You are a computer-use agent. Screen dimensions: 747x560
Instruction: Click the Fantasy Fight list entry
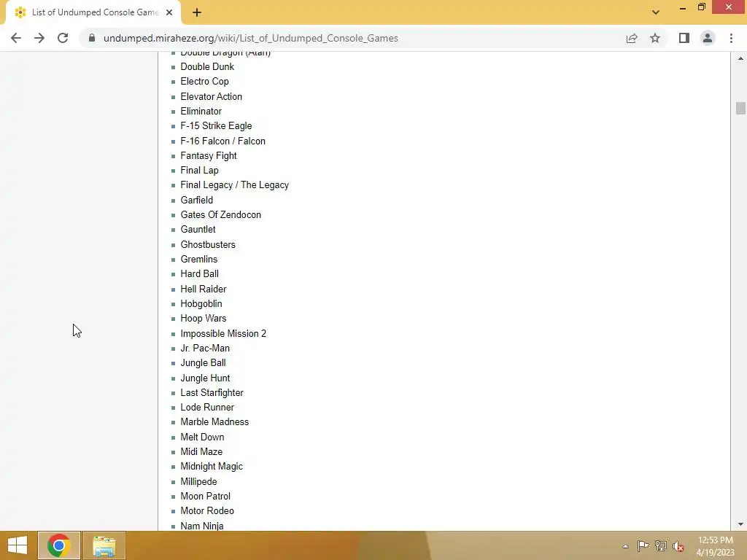[x=208, y=156]
